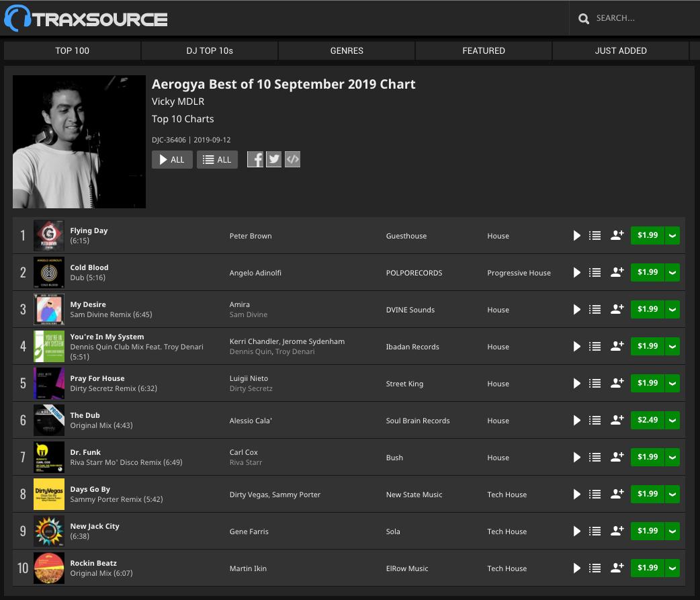This screenshot has width=700, height=600.
Task: Add Flying Day to the queue
Action: point(595,236)
